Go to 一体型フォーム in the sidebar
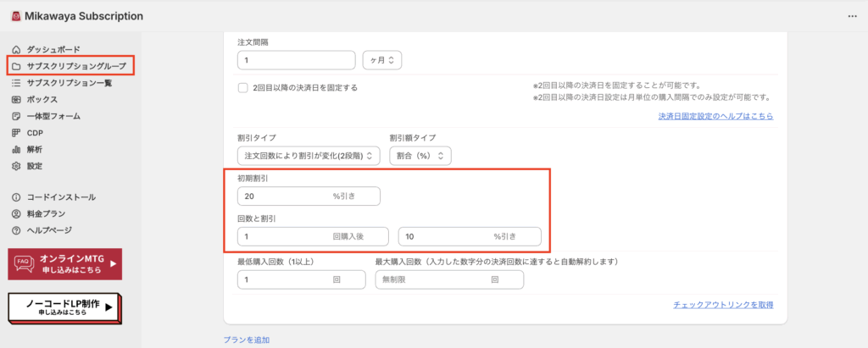The height and width of the screenshot is (348, 868). 53,116
